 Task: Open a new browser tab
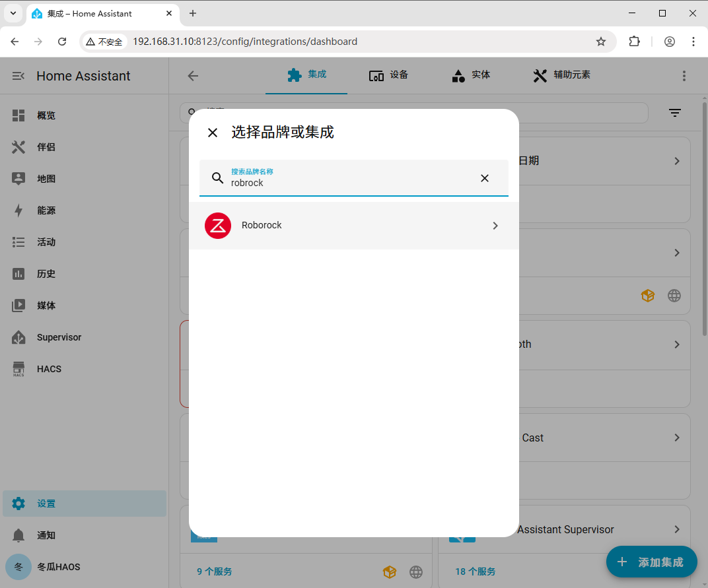coord(193,14)
